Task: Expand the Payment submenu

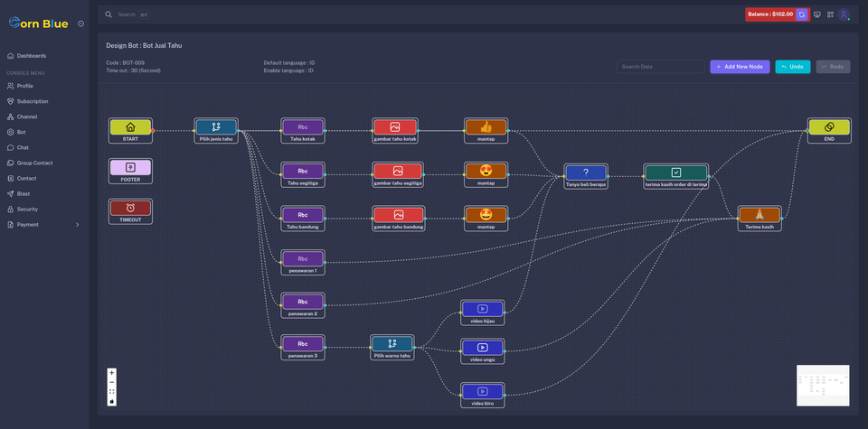Action: coord(77,225)
